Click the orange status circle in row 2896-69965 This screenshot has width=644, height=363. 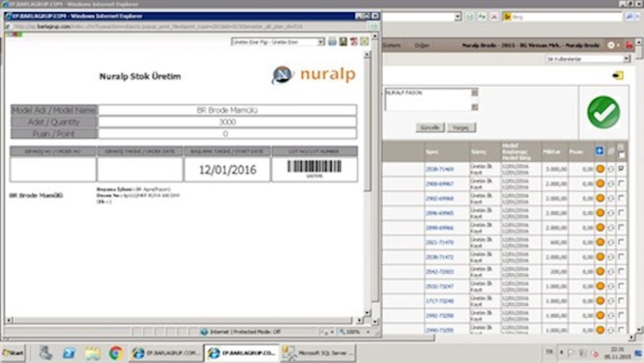click(x=600, y=212)
